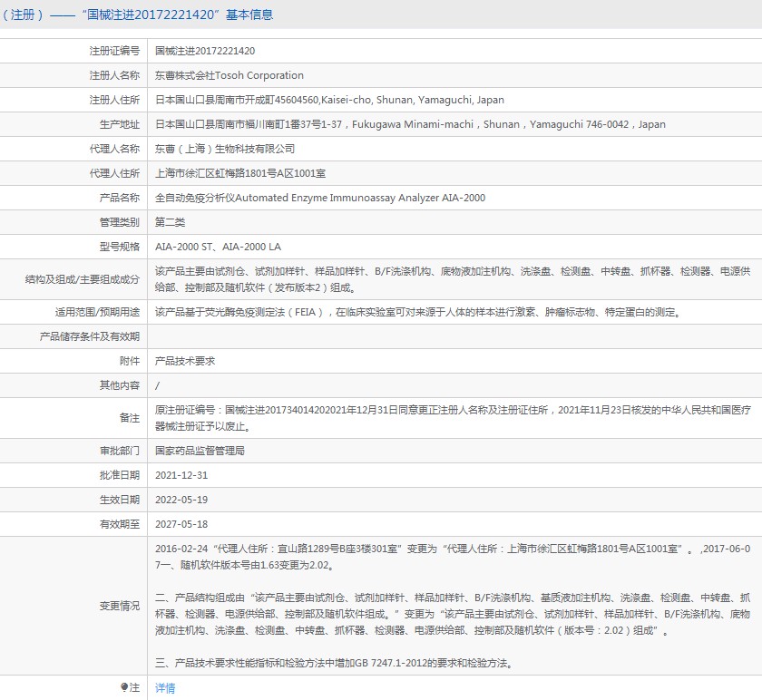Click the change paragraph mentioning GB 7247.1-2012
This screenshot has width=762, height=700.
tap(335, 663)
